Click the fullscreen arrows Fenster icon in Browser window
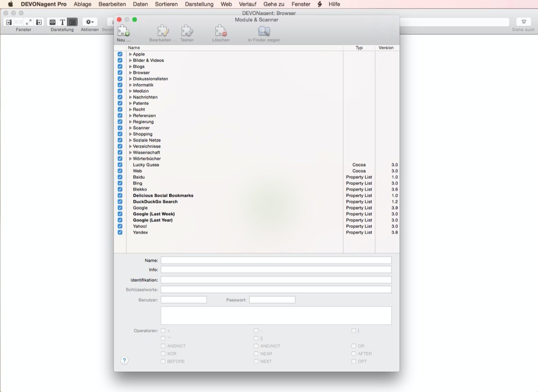 coord(29,22)
